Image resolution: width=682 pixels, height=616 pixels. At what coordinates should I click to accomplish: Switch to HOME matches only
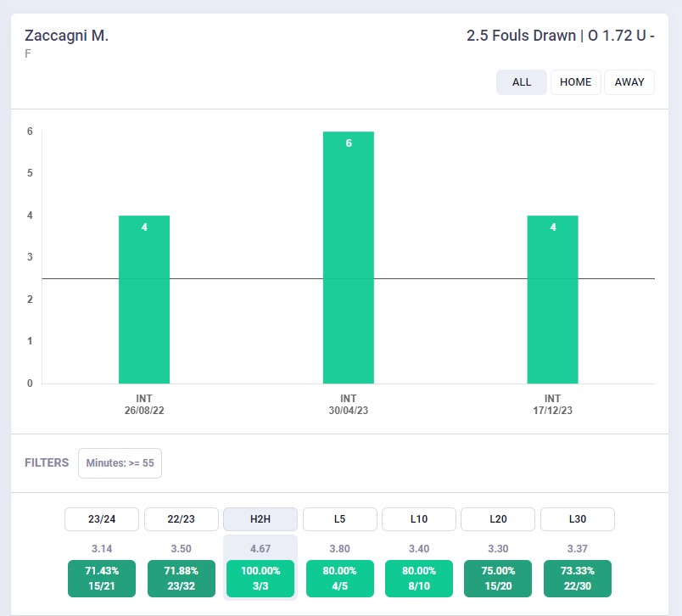coord(575,82)
